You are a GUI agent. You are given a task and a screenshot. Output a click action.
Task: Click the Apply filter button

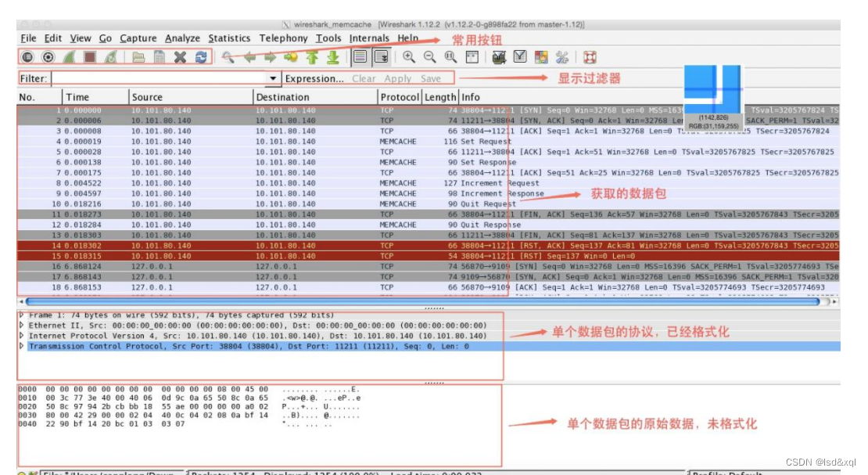[397, 79]
